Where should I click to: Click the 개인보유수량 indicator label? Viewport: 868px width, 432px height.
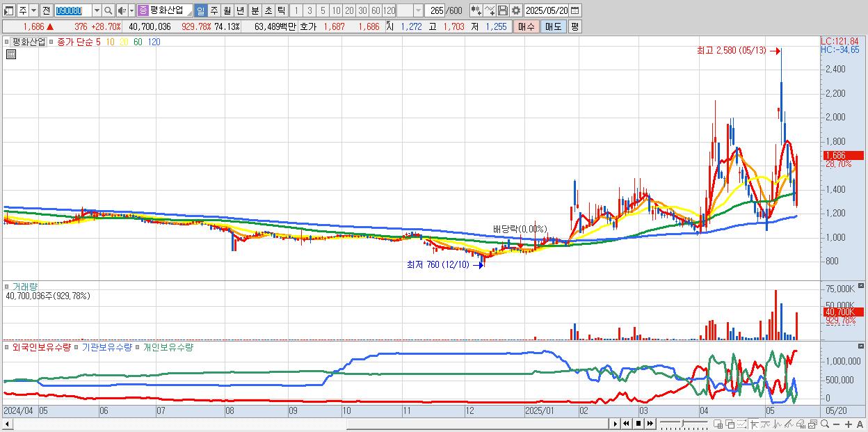point(168,346)
